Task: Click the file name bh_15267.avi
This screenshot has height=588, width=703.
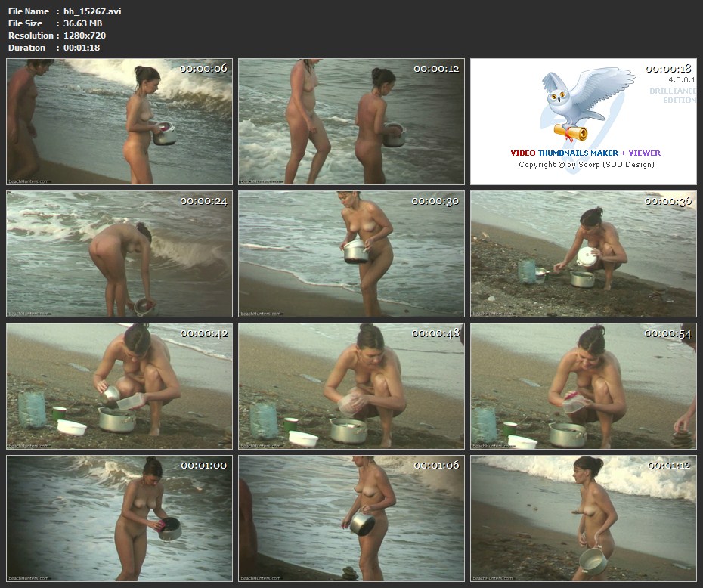Action: pyautogui.click(x=92, y=11)
